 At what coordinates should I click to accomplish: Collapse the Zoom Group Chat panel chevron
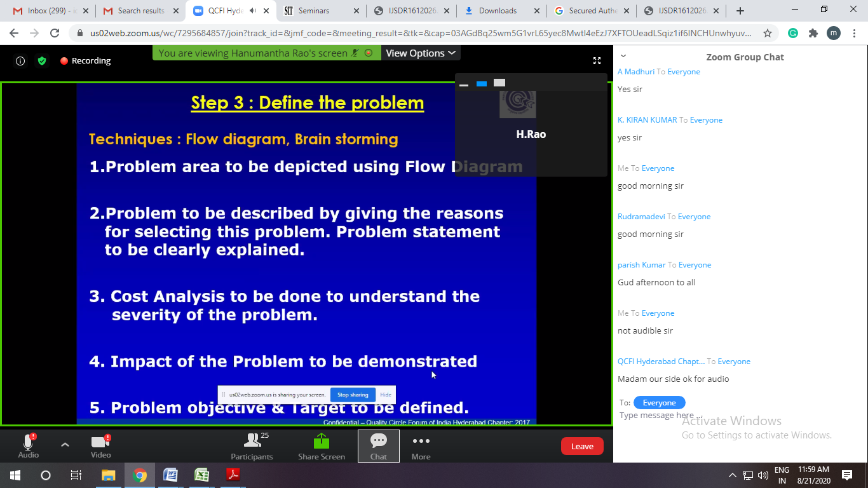click(623, 56)
